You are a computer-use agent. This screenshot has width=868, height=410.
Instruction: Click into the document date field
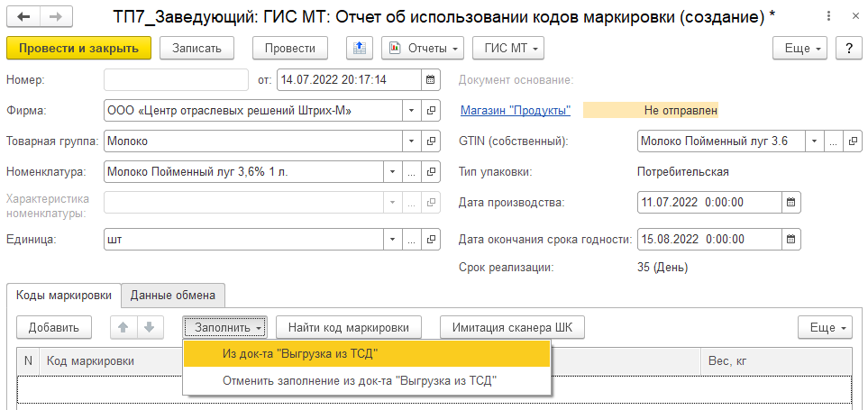point(349,79)
